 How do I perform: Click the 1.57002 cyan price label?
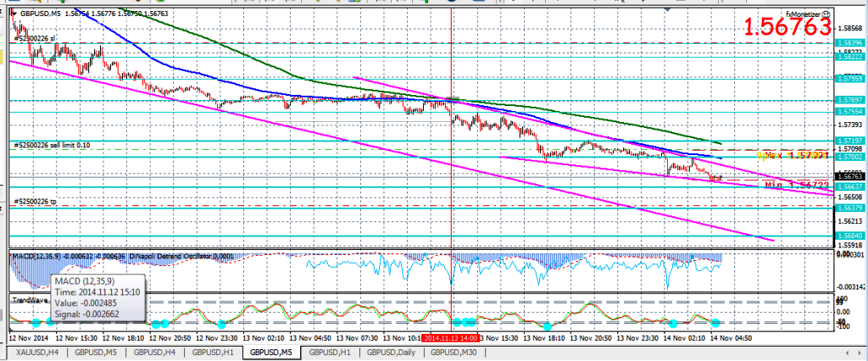pyautogui.click(x=849, y=158)
